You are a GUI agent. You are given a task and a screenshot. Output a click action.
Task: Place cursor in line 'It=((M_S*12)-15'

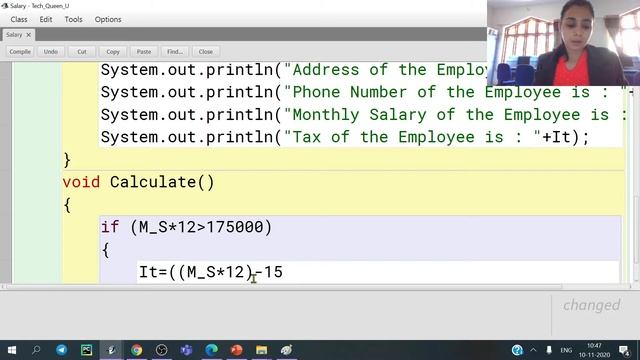[211, 272]
